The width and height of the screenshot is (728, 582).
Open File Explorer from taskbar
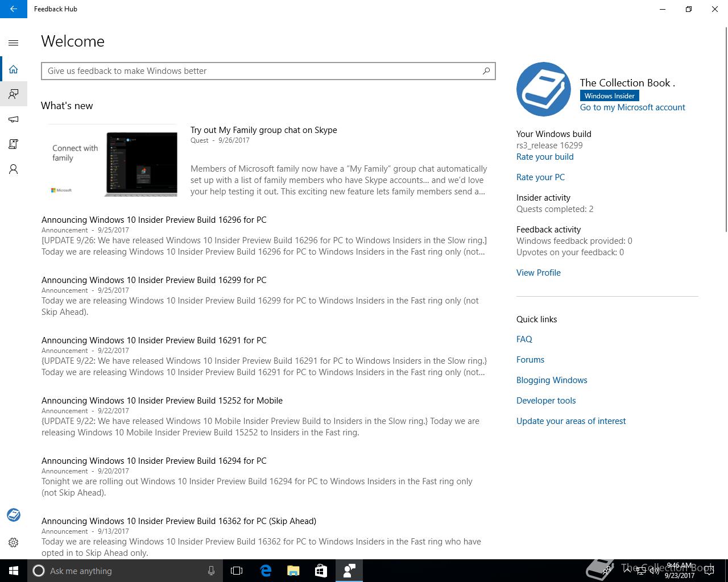(x=293, y=571)
